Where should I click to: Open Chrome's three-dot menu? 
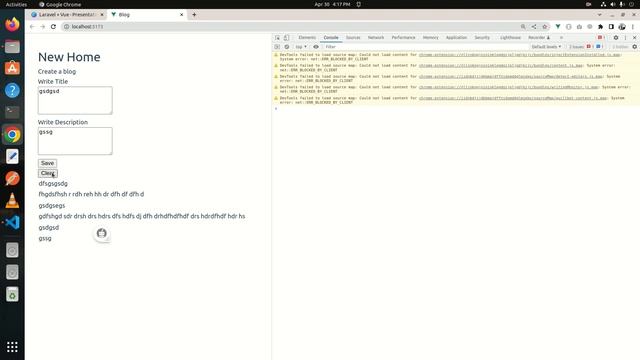633,27
